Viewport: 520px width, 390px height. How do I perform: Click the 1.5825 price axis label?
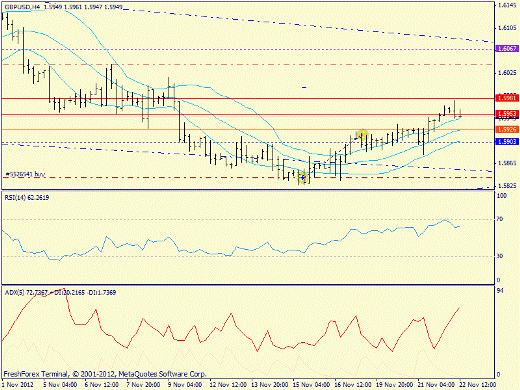(507, 186)
